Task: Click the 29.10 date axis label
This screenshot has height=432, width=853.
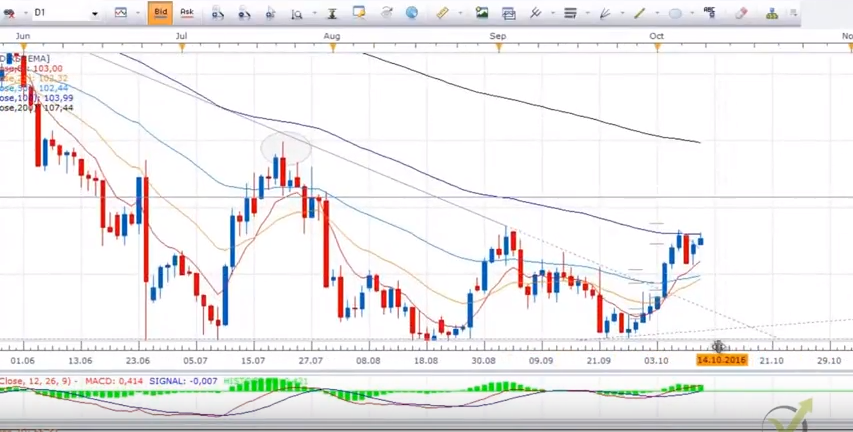Action: (x=829, y=360)
